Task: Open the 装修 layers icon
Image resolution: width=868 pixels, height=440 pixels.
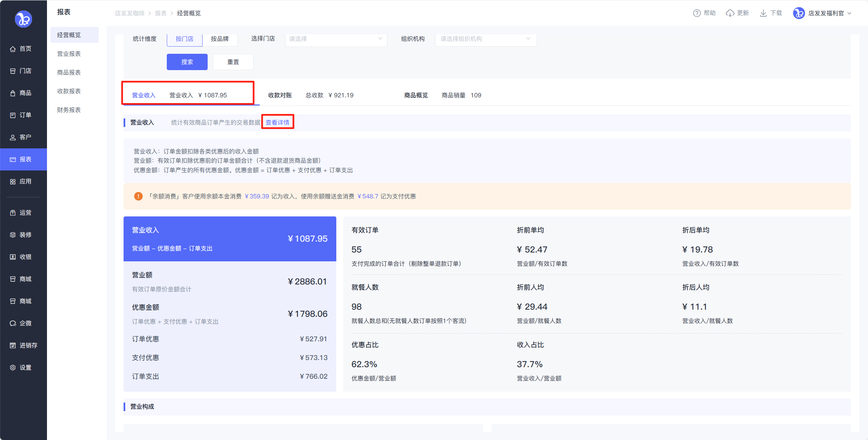Action: pyautogui.click(x=13, y=235)
